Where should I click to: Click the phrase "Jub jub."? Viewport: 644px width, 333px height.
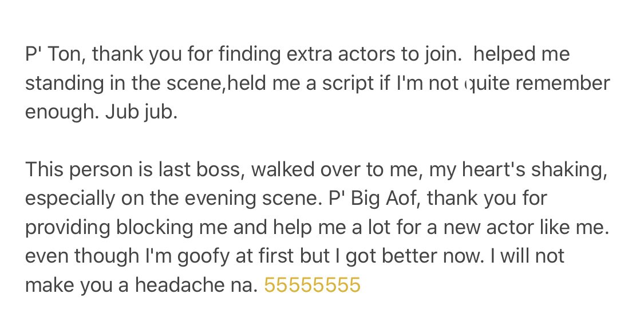pos(141,112)
